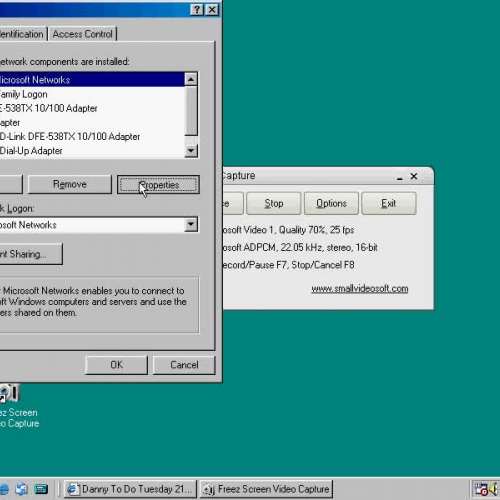500x500 pixels.
Task: Click the partially visible Add button
Action: tap(11, 184)
